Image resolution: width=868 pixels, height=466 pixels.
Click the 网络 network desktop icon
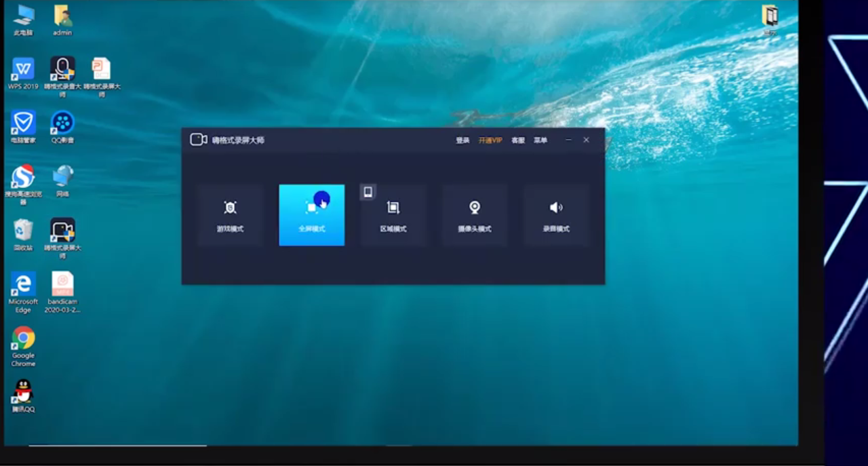(62, 180)
